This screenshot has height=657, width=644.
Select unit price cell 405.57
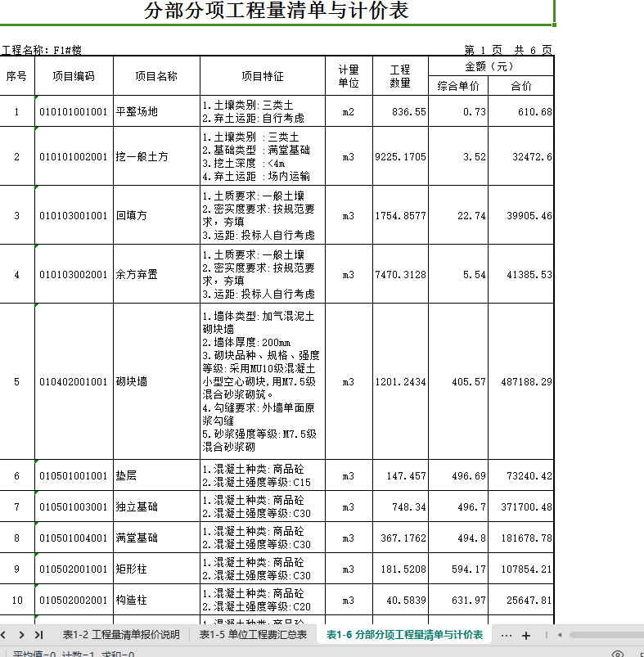click(458, 381)
